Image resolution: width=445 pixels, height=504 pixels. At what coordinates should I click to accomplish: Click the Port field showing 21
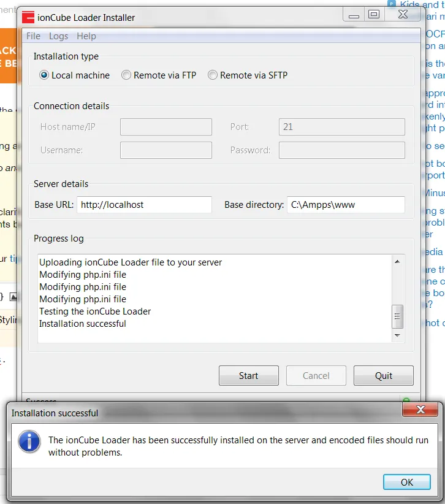click(x=342, y=127)
